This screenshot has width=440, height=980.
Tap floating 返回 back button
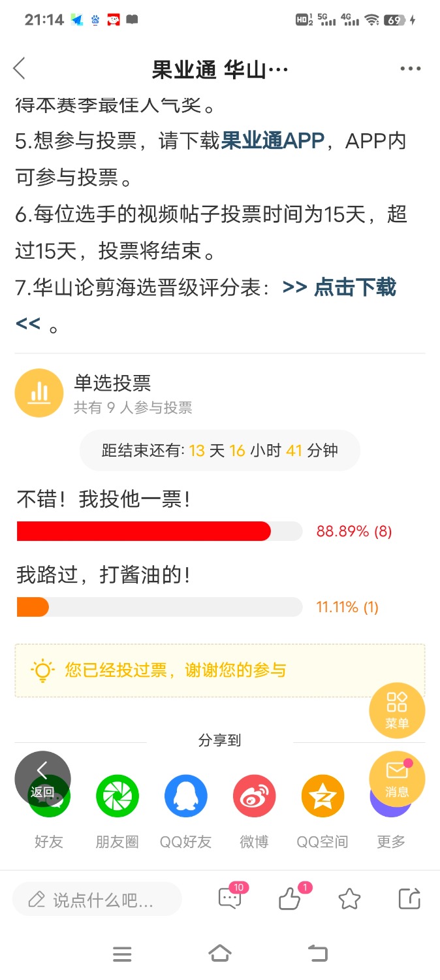pyautogui.click(x=42, y=779)
